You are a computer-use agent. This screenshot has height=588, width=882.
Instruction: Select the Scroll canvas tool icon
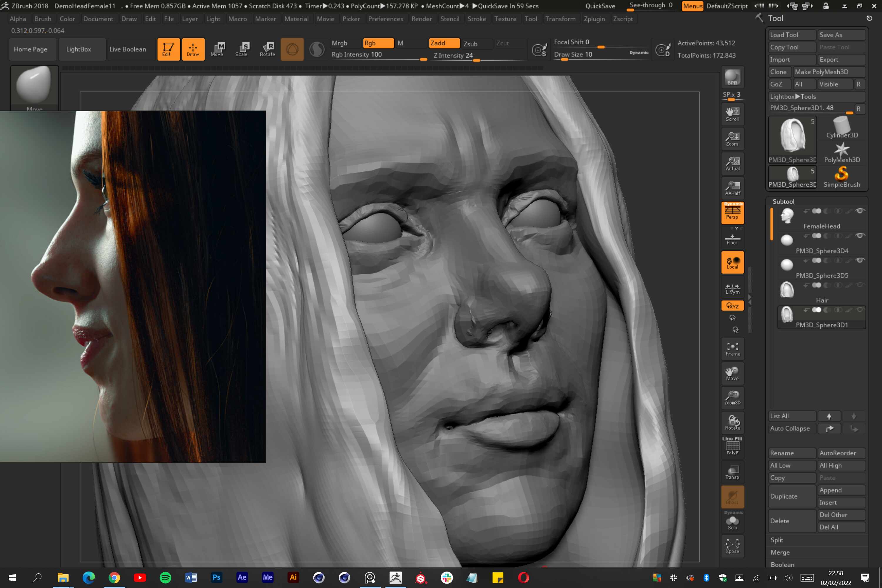pyautogui.click(x=732, y=114)
